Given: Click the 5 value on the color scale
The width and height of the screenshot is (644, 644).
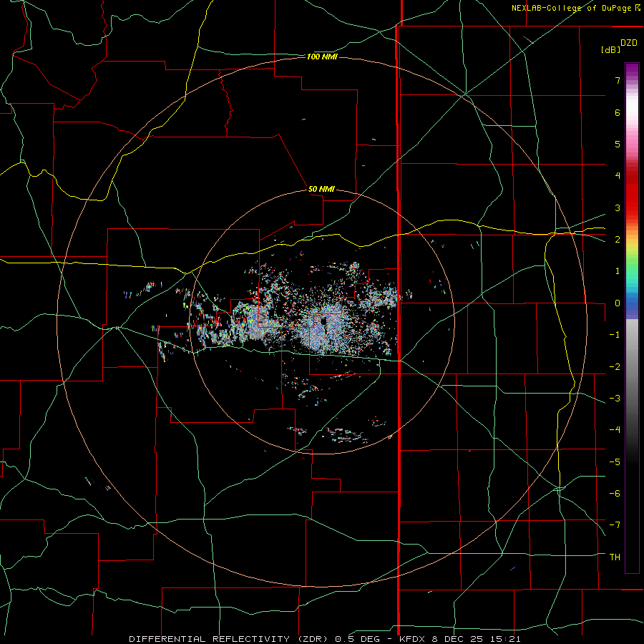Looking at the screenshot, I should [x=618, y=144].
